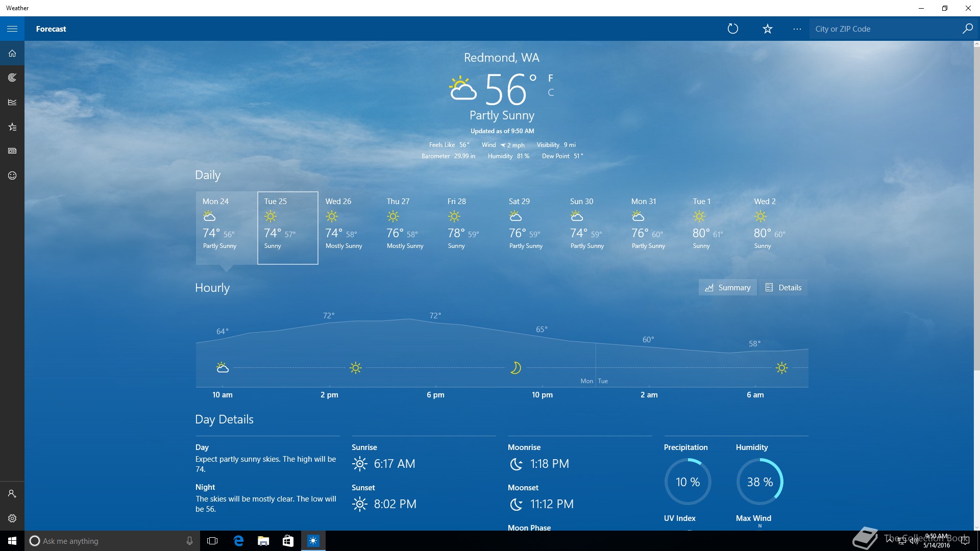Click the 6 am sunny hourly icon
The image size is (980, 551).
(781, 367)
